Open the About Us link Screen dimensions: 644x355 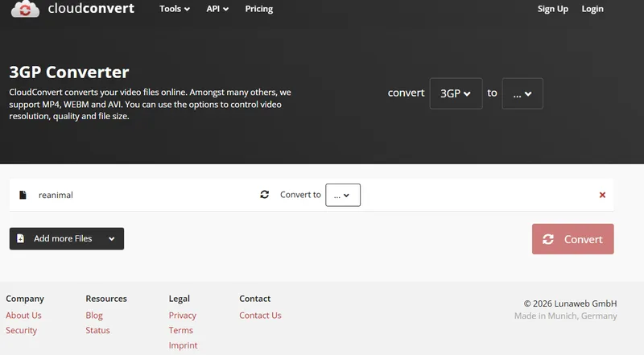pos(23,315)
